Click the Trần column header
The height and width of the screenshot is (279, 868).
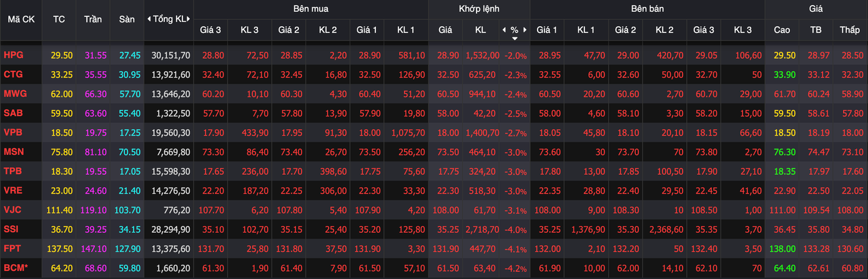pyautogui.click(x=93, y=19)
